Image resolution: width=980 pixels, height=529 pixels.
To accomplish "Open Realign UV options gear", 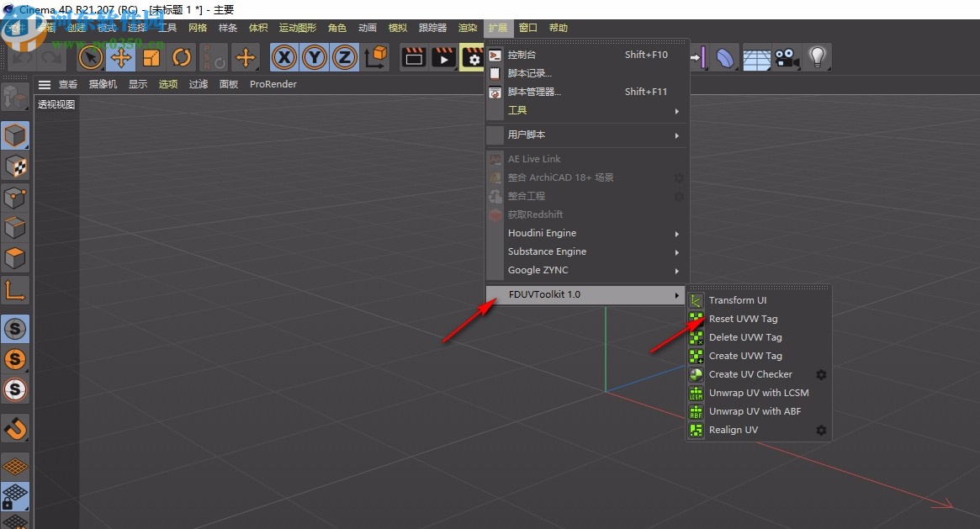I will click(x=821, y=430).
